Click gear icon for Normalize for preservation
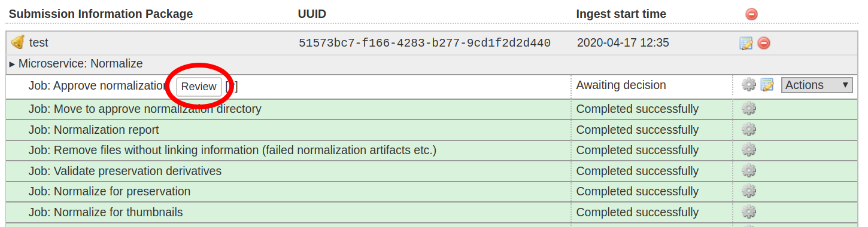This screenshot has height=227, width=868. pyautogui.click(x=749, y=191)
